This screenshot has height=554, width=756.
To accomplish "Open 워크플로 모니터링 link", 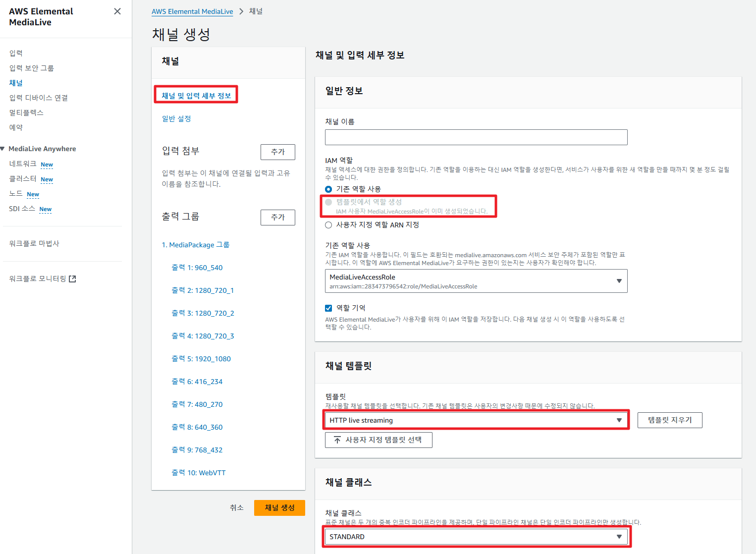I will pyautogui.click(x=38, y=278).
